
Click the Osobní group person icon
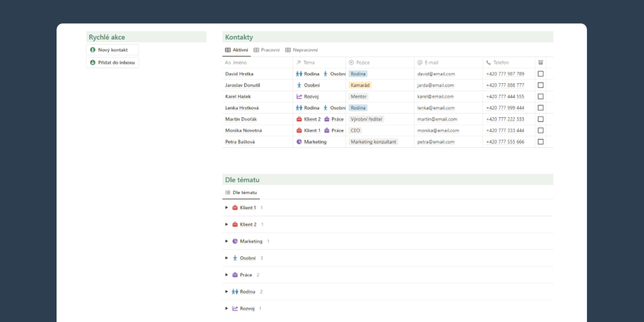(x=235, y=258)
